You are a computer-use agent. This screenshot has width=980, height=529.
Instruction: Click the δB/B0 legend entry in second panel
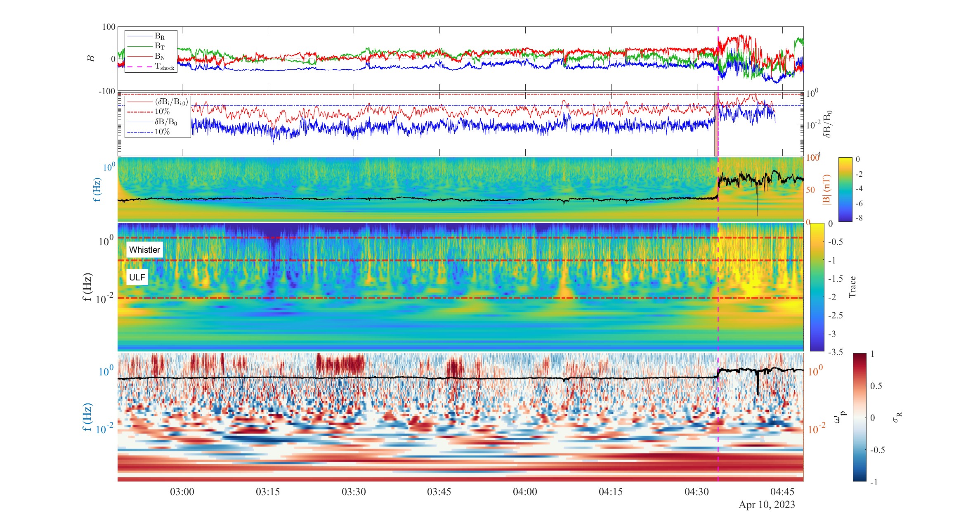[153, 122]
